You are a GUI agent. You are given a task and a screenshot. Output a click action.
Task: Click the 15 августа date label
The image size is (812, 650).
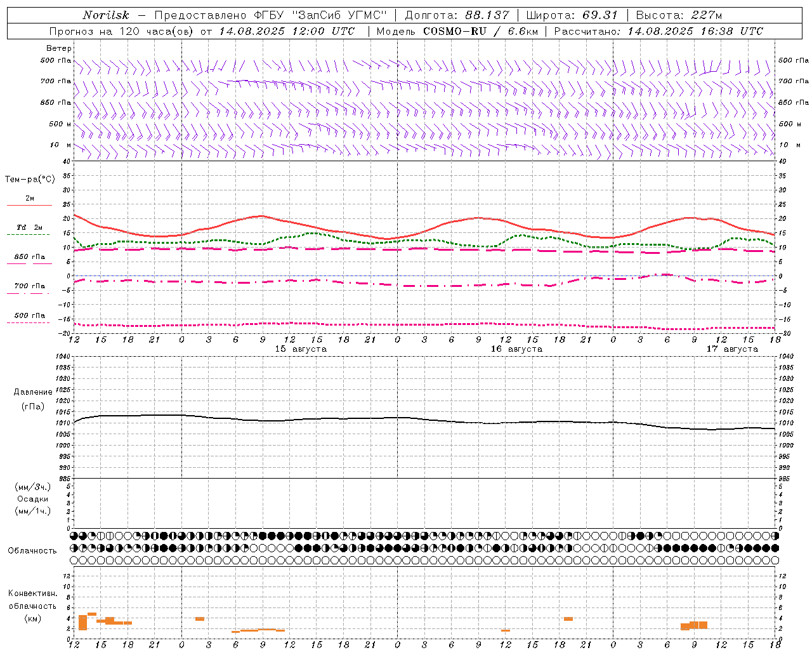click(x=301, y=349)
